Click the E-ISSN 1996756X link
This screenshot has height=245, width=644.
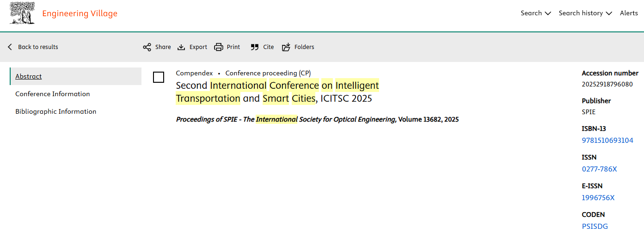pos(598,198)
